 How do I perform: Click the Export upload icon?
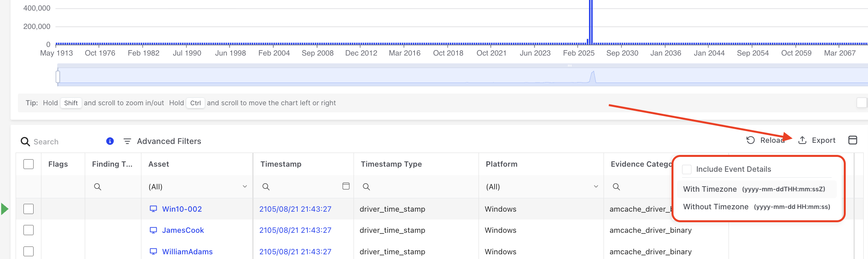[x=802, y=140]
